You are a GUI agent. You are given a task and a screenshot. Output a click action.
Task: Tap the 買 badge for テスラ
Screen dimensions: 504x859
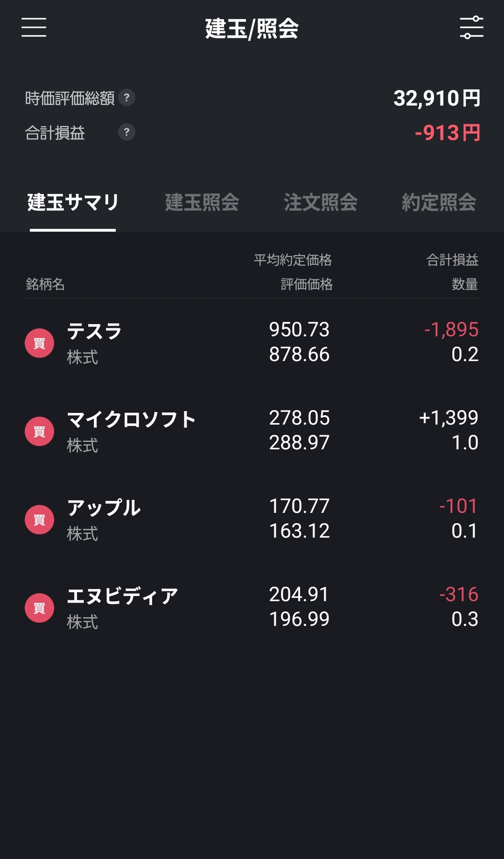pos(40,343)
